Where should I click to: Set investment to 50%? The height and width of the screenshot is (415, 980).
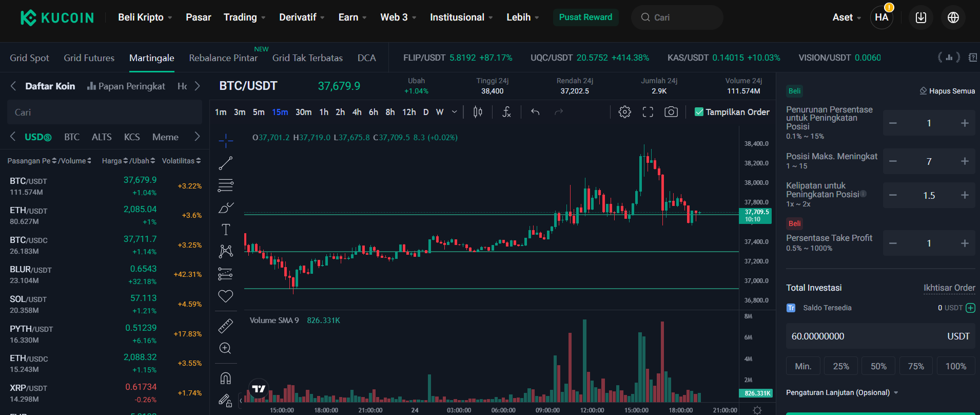click(x=878, y=366)
